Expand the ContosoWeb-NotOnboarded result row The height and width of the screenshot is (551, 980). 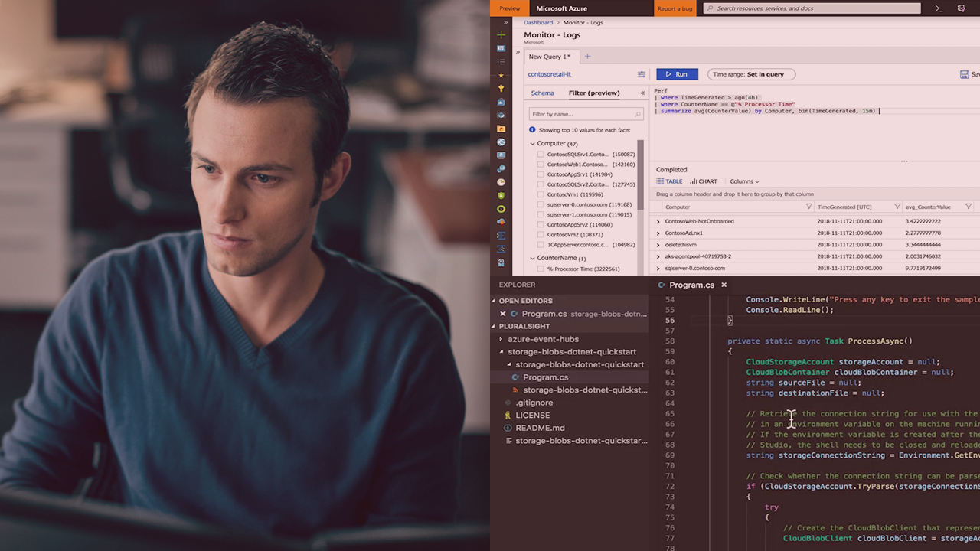pyautogui.click(x=658, y=222)
